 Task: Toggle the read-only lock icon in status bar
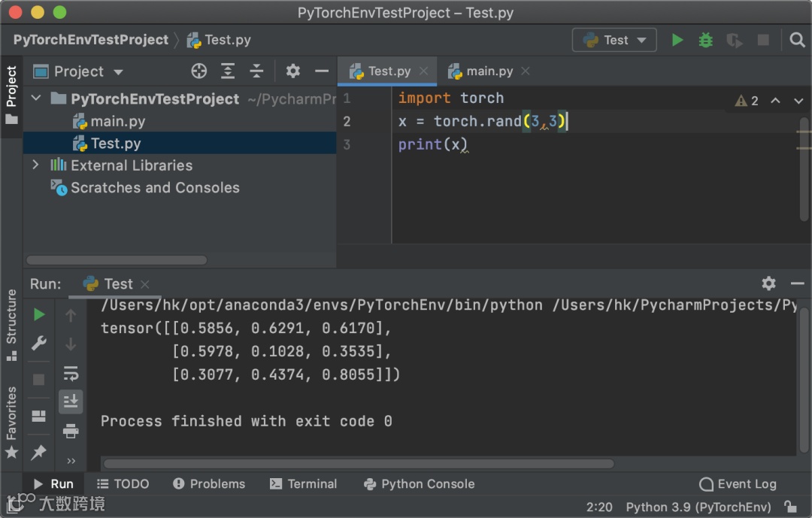point(790,507)
